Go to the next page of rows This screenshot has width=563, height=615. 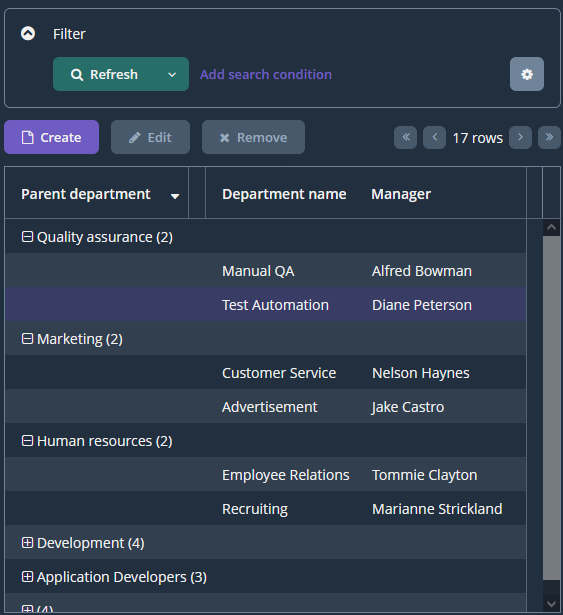[520, 137]
